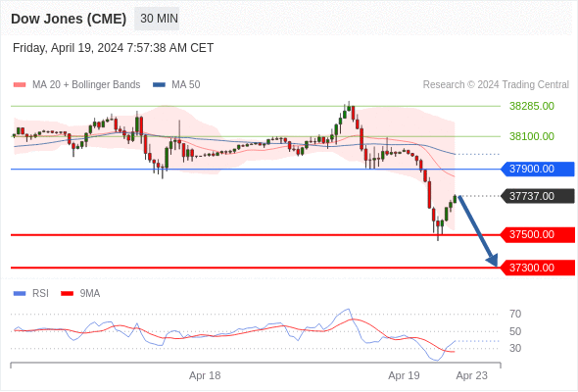The width and height of the screenshot is (578, 392).
Task: Click the RSI 30 axis label
Action: click(x=515, y=348)
